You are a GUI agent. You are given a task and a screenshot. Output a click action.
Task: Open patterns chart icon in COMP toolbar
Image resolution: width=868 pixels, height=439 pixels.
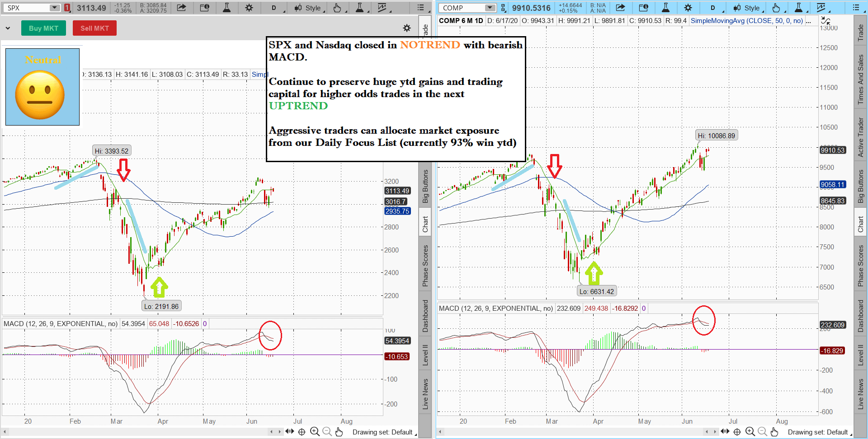821,8
